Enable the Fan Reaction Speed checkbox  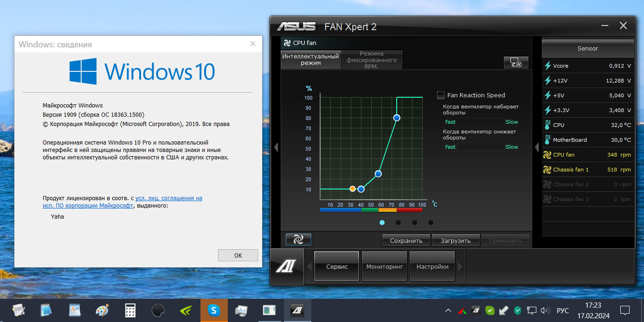click(441, 95)
